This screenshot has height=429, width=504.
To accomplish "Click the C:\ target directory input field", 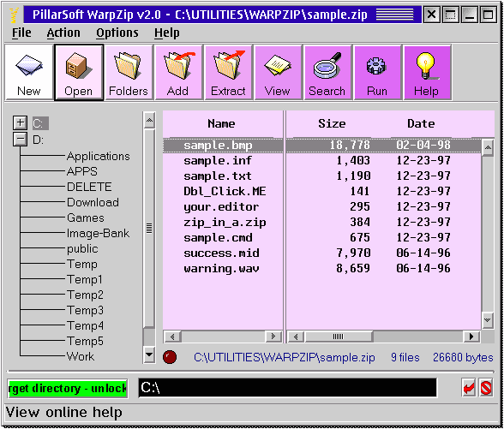I will pos(287,388).
